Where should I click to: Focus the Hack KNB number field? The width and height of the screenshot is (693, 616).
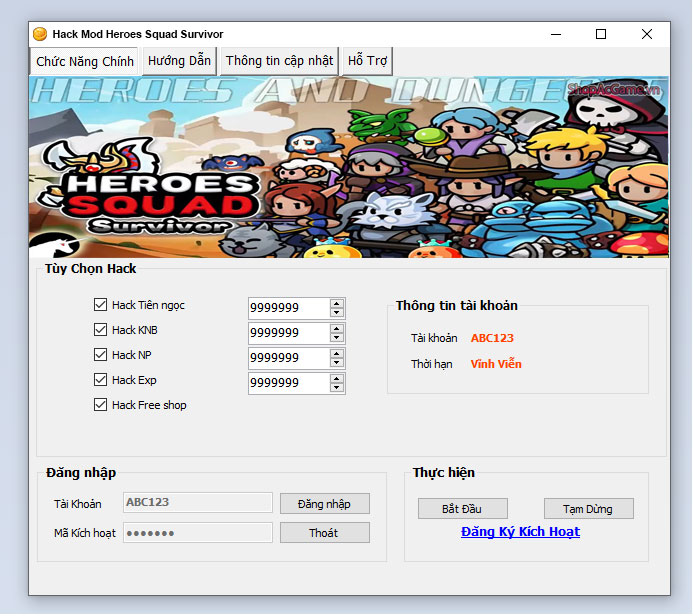click(289, 333)
